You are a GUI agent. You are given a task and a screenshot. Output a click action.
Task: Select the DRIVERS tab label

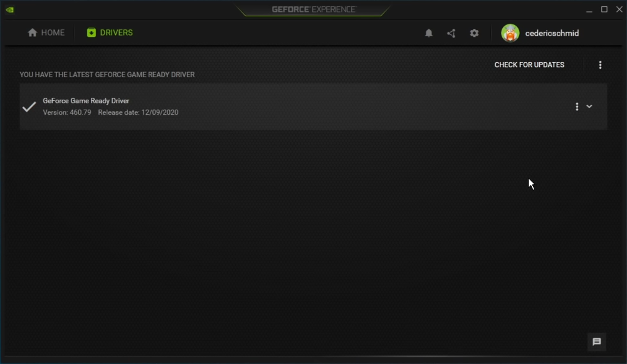point(117,33)
